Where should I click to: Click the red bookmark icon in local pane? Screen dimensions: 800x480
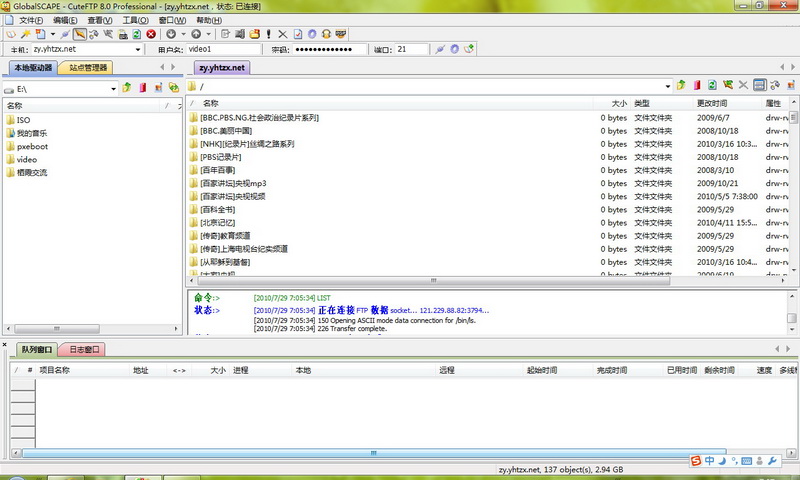(142, 88)
